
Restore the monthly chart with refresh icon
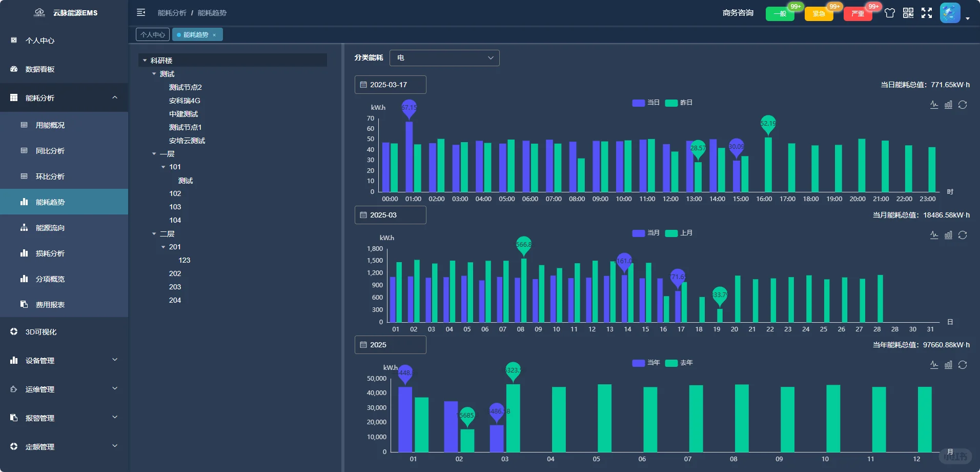[963, 235]
